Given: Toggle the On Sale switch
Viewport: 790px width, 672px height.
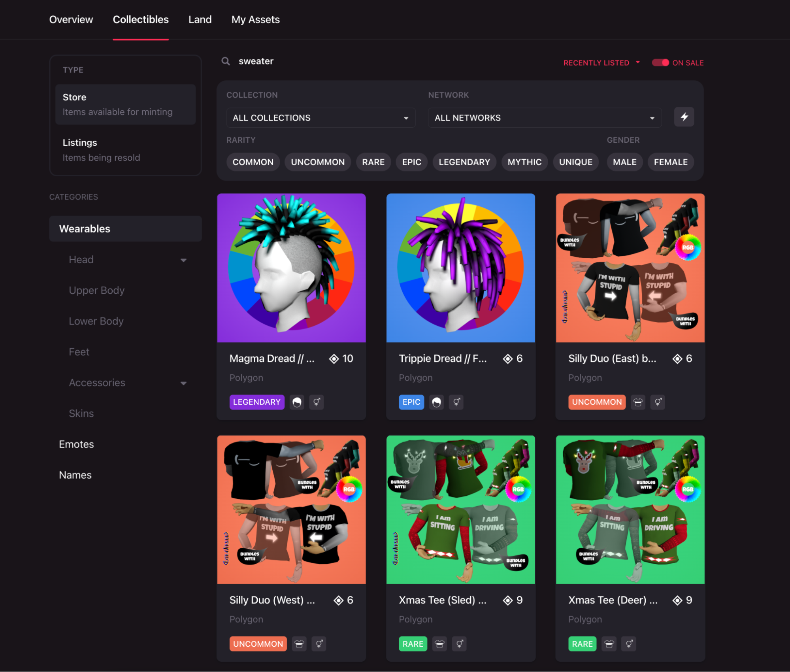Looking at the screenshot, I should tap(660, 63).
